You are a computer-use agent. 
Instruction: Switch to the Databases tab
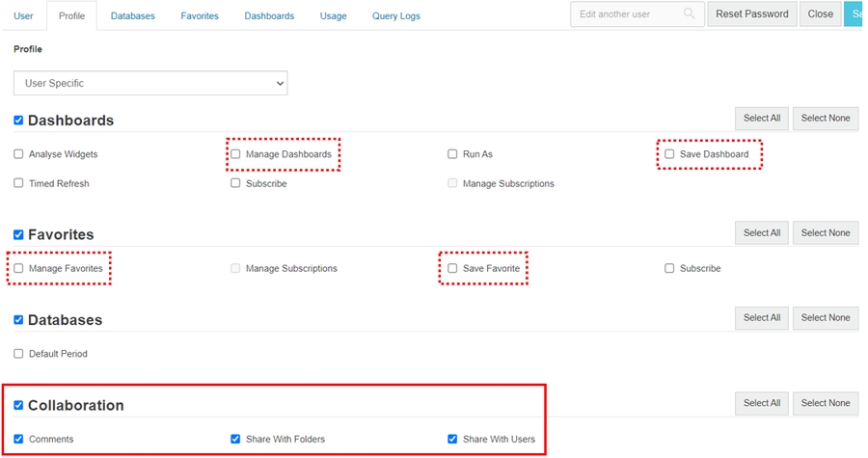[132, 16]
